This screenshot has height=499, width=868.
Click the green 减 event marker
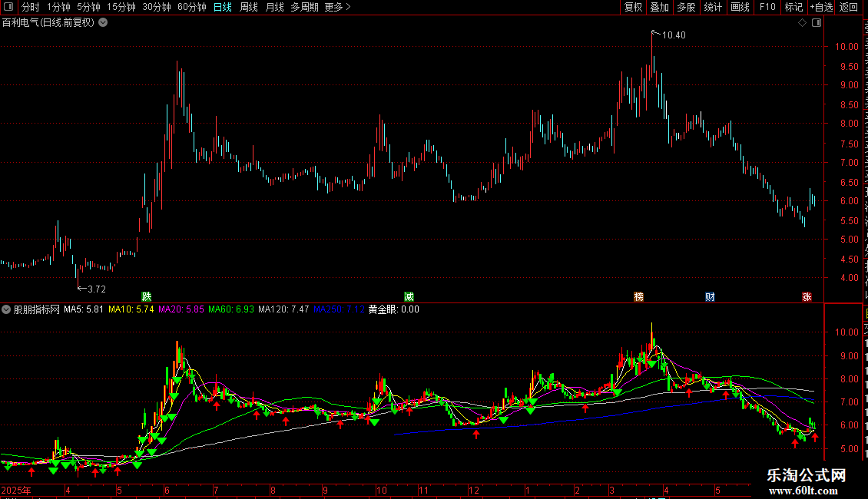click(x=409, y=297)
